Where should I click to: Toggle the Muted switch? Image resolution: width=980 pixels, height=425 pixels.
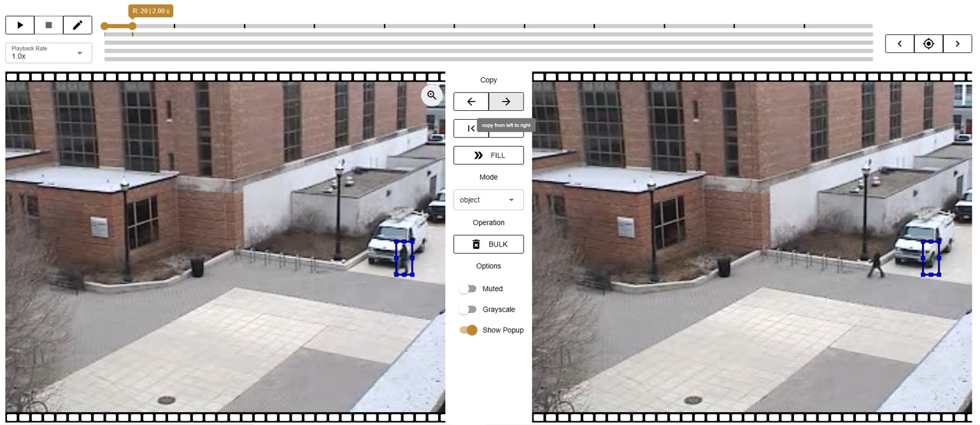click(468, 289)
